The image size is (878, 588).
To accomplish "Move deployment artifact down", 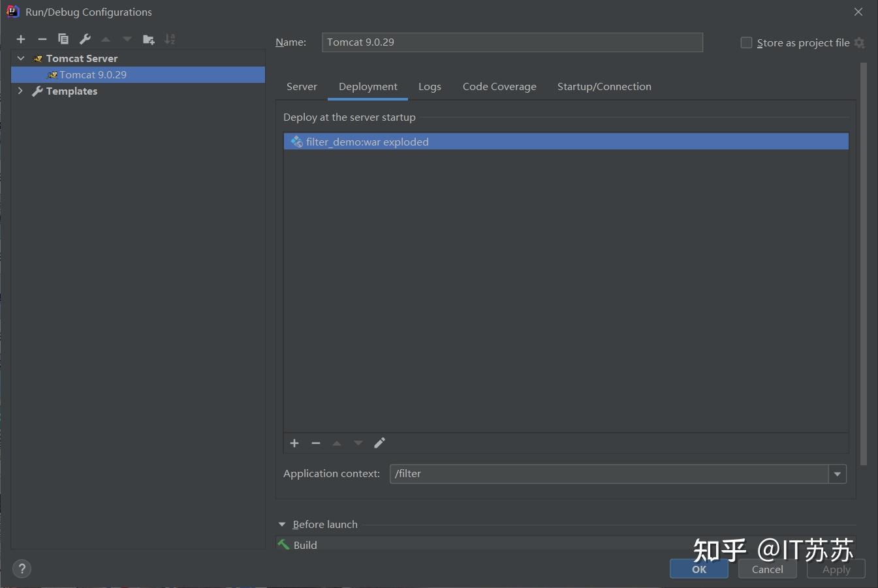I will (358, 443).
